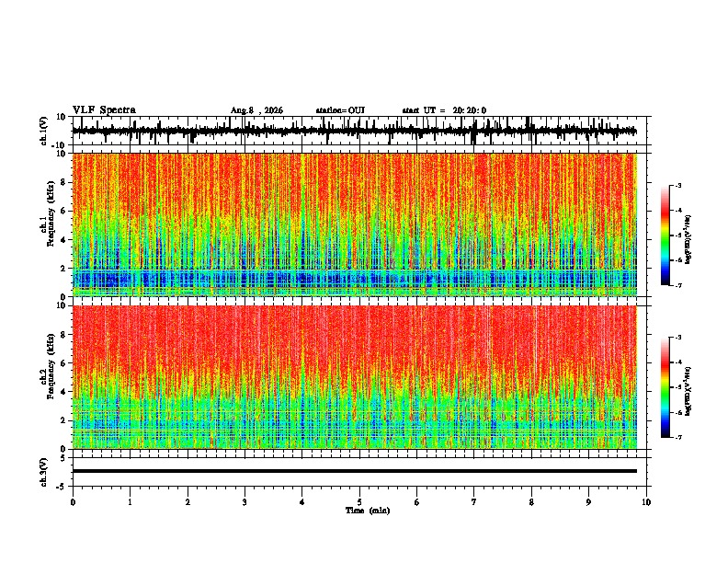Screen dimensions: 728x563
Task: Select the "start UT = 20:20:0" text
Action: [x=444, y=110]
